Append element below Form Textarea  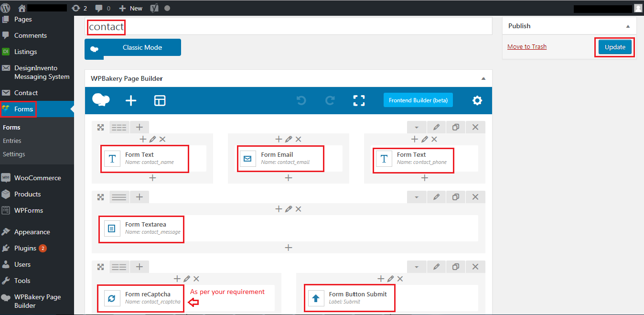[x=289, y=248]
